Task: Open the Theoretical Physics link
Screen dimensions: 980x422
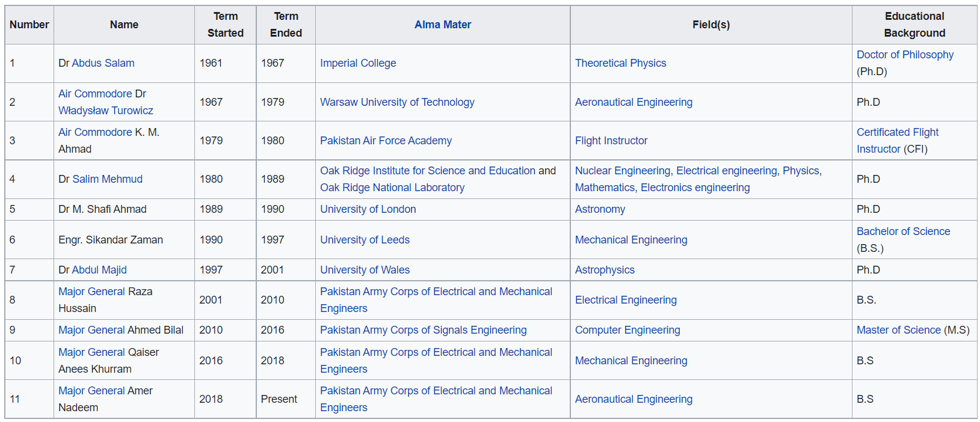Action: (620, 63)
